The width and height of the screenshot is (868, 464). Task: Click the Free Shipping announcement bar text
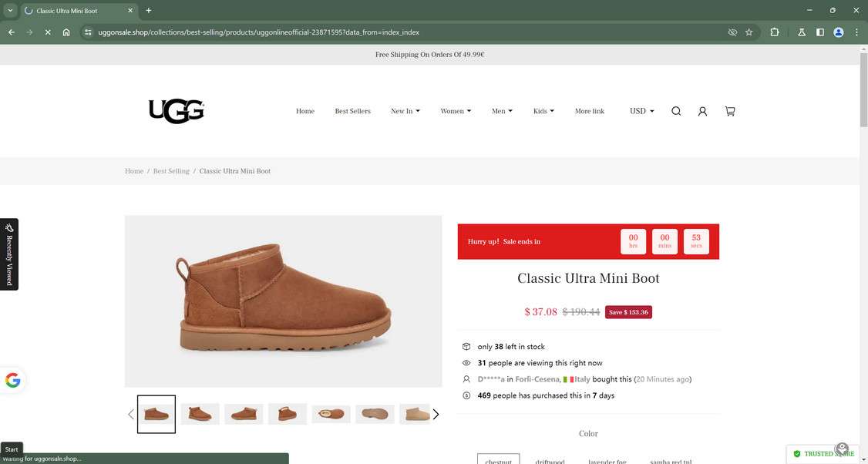point(429,55)
